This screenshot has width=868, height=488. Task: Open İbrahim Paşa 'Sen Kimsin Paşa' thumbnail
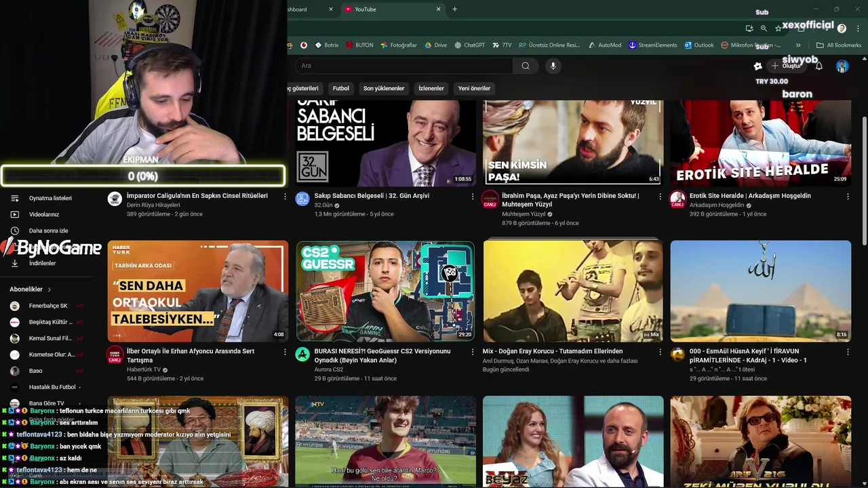[x=573, y=142]
